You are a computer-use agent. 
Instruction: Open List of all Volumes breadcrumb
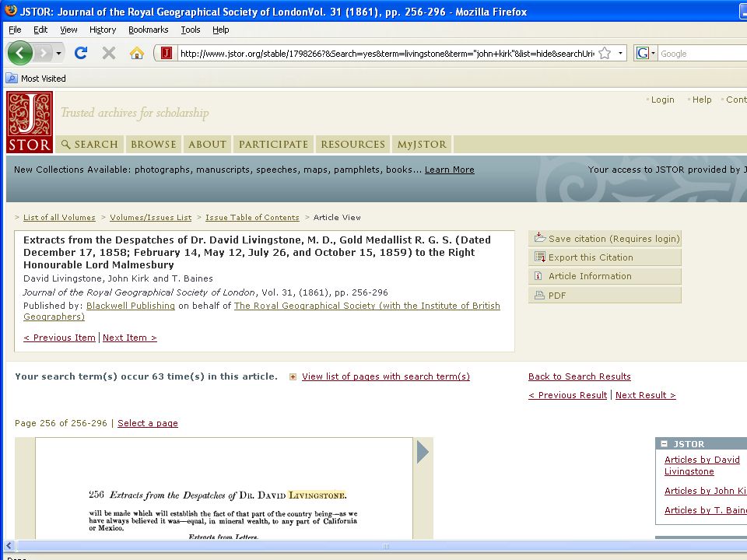pos(59,218)
